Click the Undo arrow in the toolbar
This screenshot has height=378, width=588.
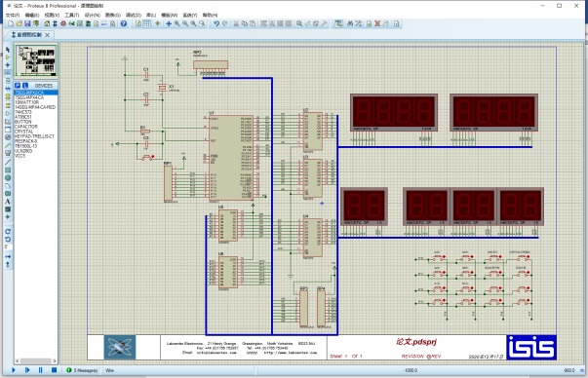(x=216, y=23)
